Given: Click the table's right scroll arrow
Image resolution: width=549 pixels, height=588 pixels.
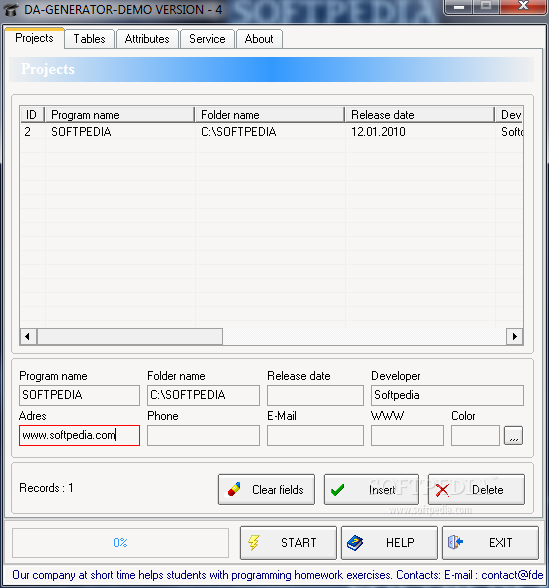Looking at the screenshot, I should (x=514, y=336).
